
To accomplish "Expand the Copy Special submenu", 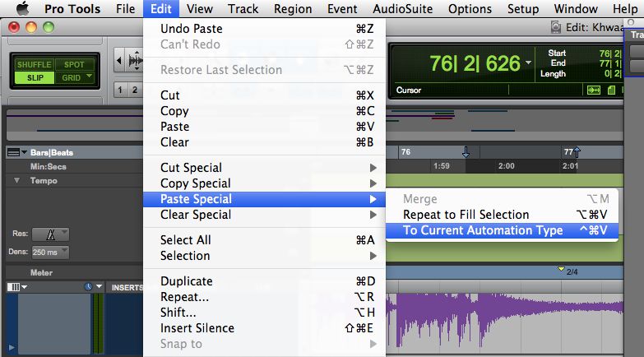I will pyautogui.click(x=265, y=183).
